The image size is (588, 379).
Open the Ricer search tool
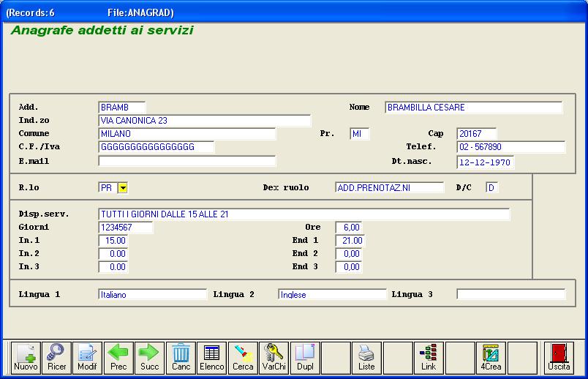56,358
